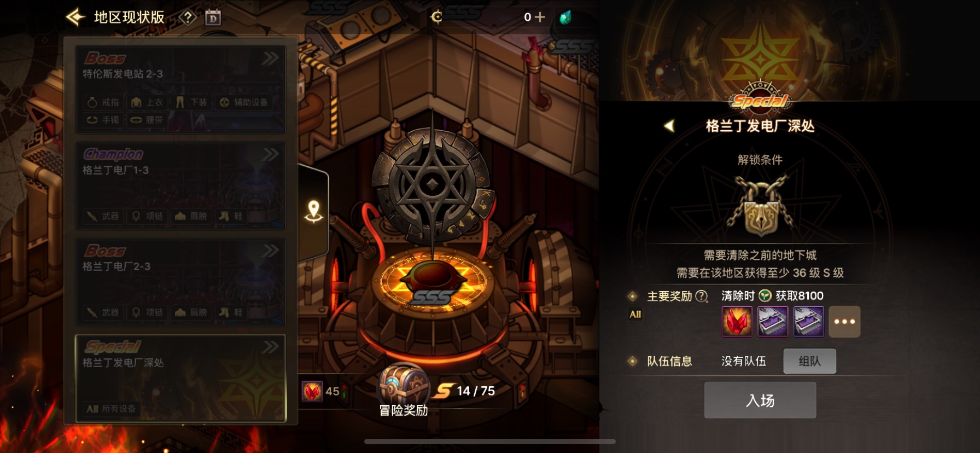Click the second purple equipment reward box

click(x=808, y=321)
